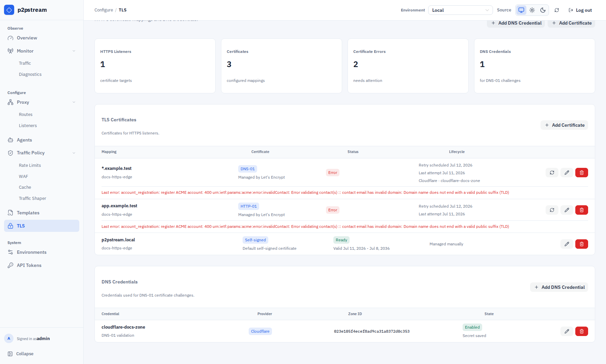Delete the app.example.test certificate

tap(582, 210)
